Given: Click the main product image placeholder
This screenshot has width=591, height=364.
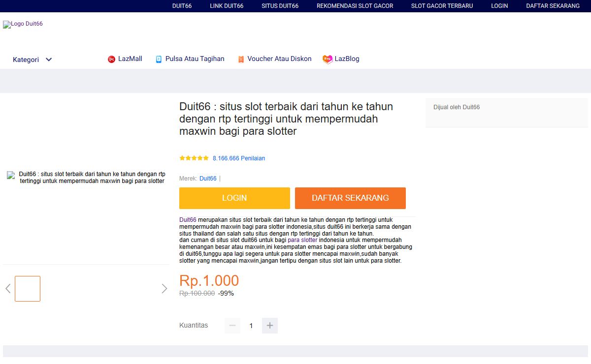Looking at the screenshot, I should click(x=86, y=178).
